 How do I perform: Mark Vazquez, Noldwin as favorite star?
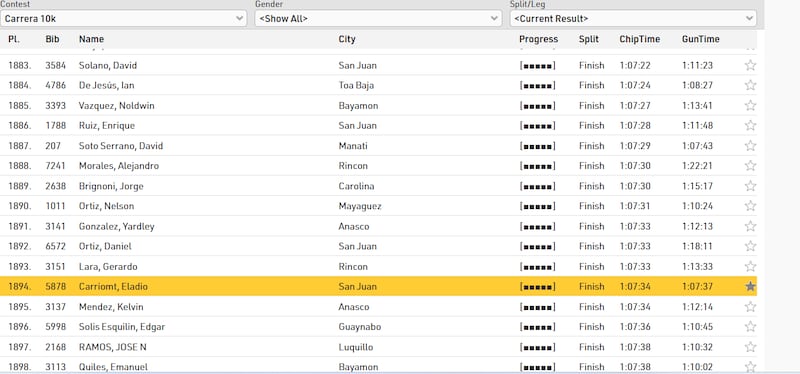[x=750, y=106]
